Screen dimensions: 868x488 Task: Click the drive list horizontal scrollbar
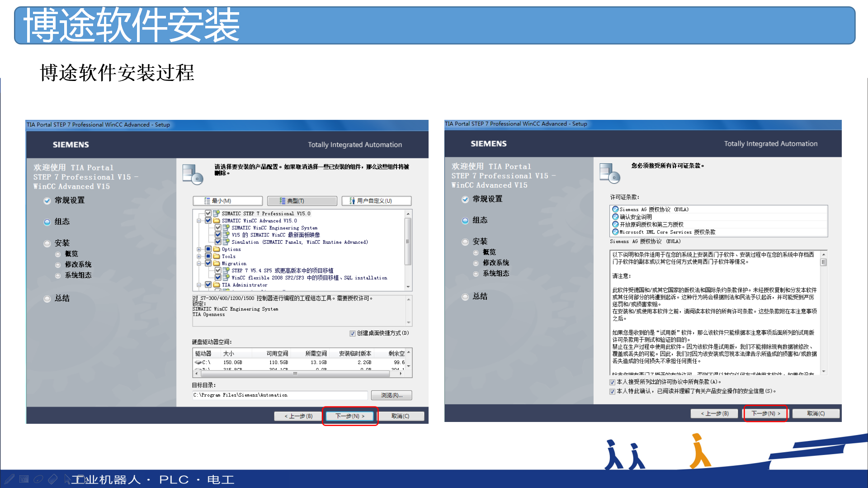click(295, 374)
